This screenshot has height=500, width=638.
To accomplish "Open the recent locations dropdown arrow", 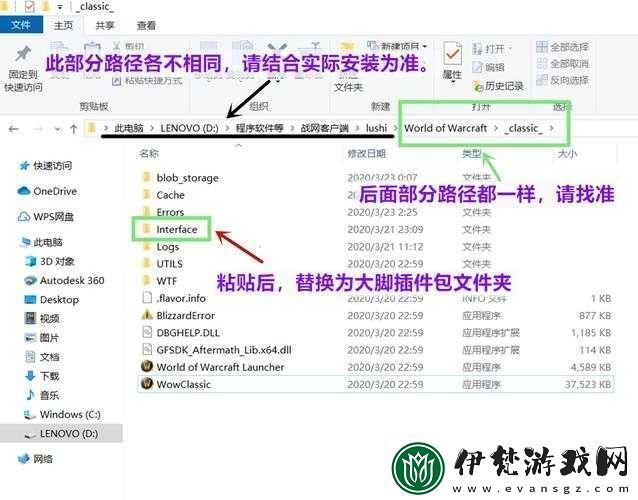I will (57, 129).
